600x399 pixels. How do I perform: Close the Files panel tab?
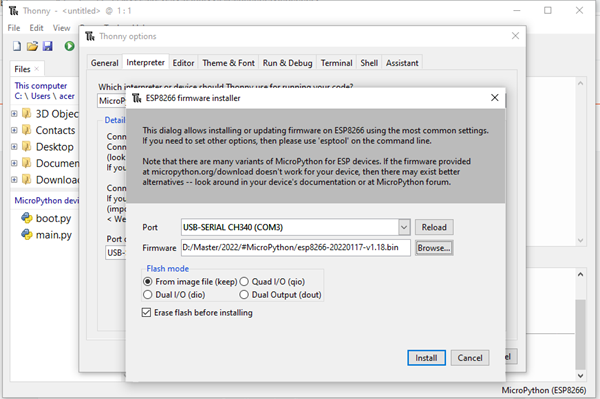37,69
